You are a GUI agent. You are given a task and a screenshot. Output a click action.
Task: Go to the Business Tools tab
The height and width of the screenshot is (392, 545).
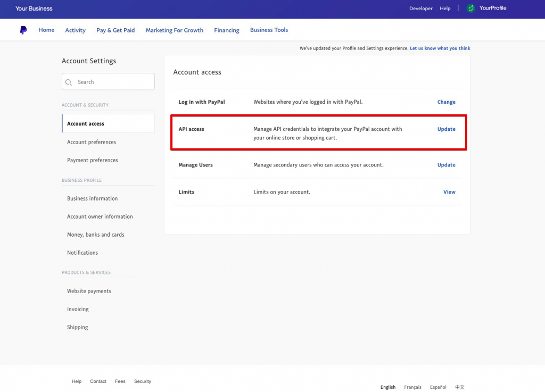point(269,30)
